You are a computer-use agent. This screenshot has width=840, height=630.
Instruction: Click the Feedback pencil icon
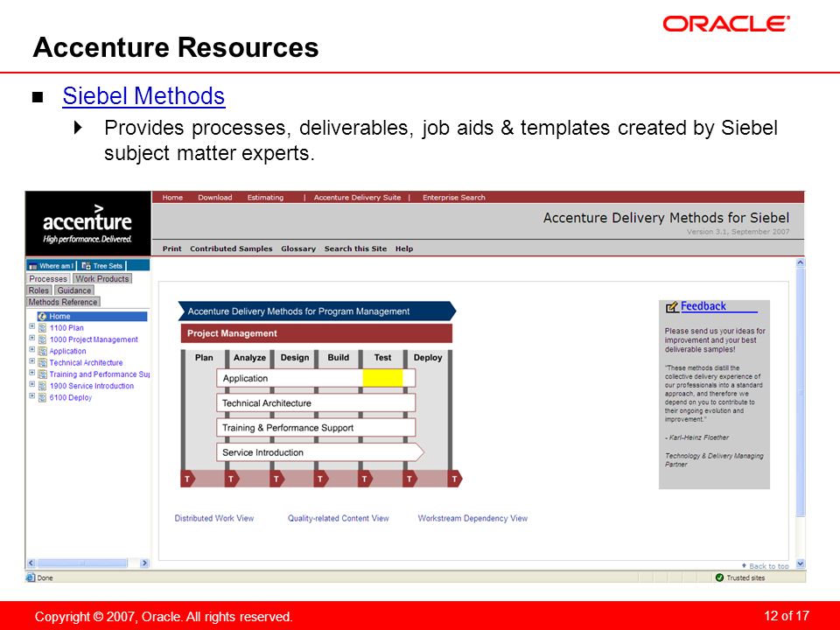click(672, 307)
